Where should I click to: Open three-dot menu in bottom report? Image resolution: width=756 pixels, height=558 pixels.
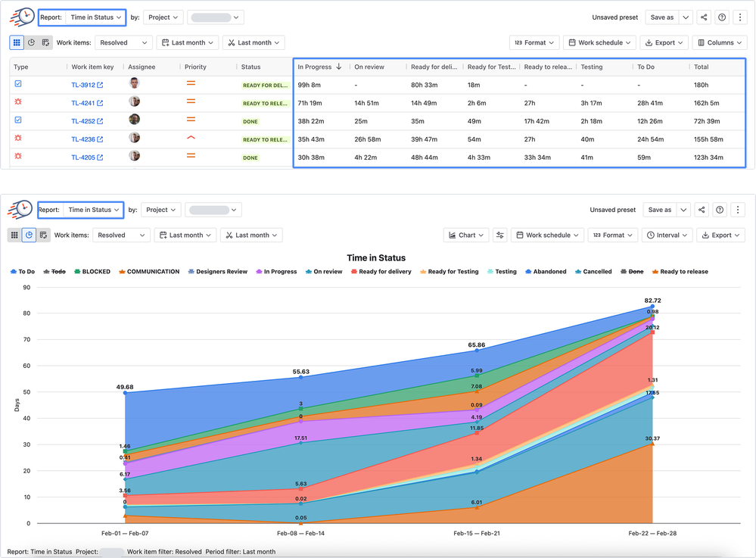click(738, 210)
